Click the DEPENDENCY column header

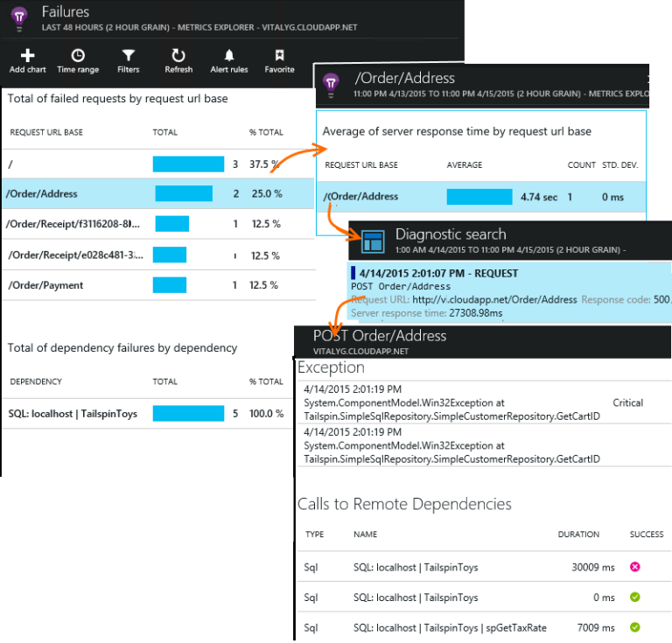tap(36, 381)
